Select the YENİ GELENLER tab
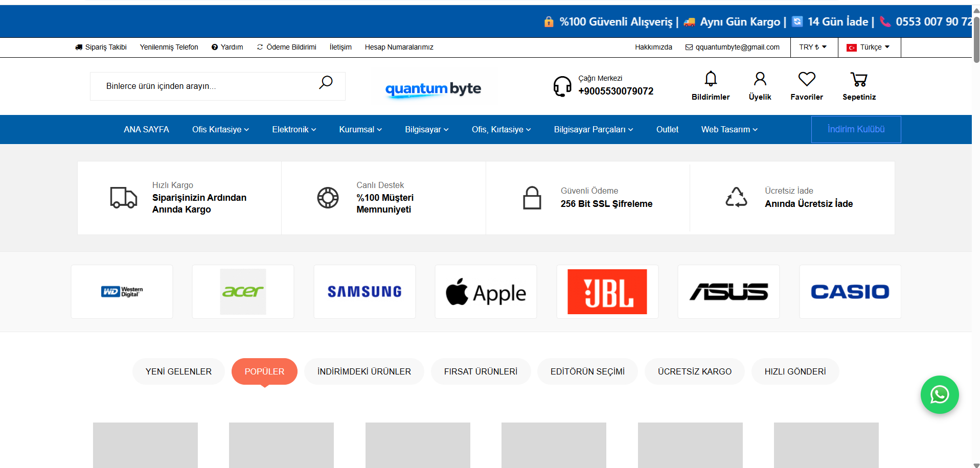This screenshot has height=468, width=980. [178, 371]
